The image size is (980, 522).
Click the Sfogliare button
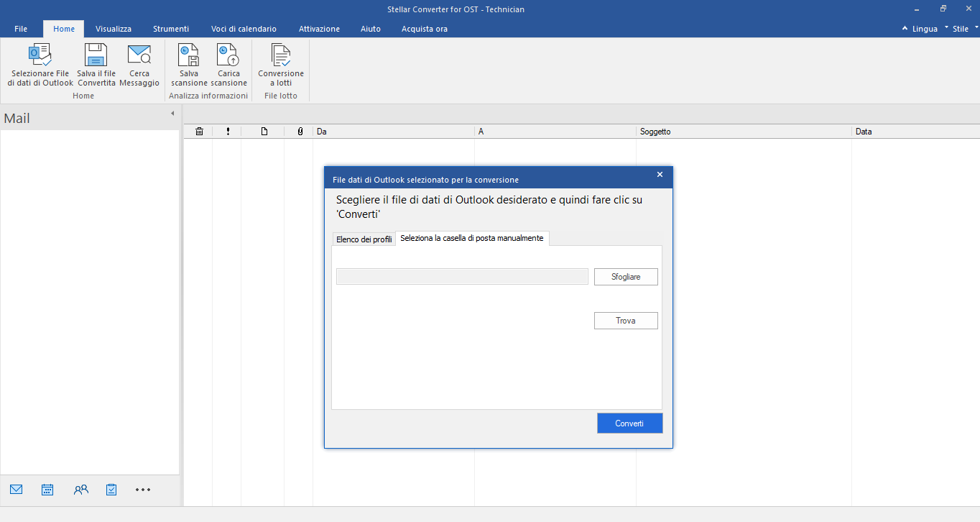tap(626, 277)
